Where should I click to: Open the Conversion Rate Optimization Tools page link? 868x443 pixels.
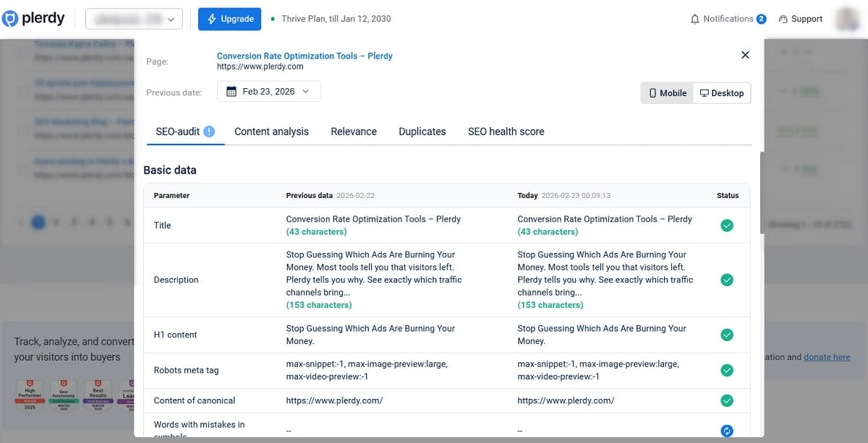click(x=305, y=56)
